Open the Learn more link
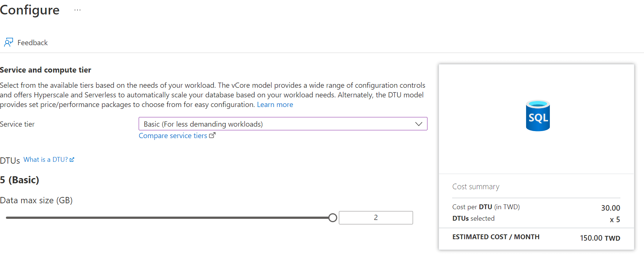Viewport: 644px width, 254px height. [x=275, y=104]
